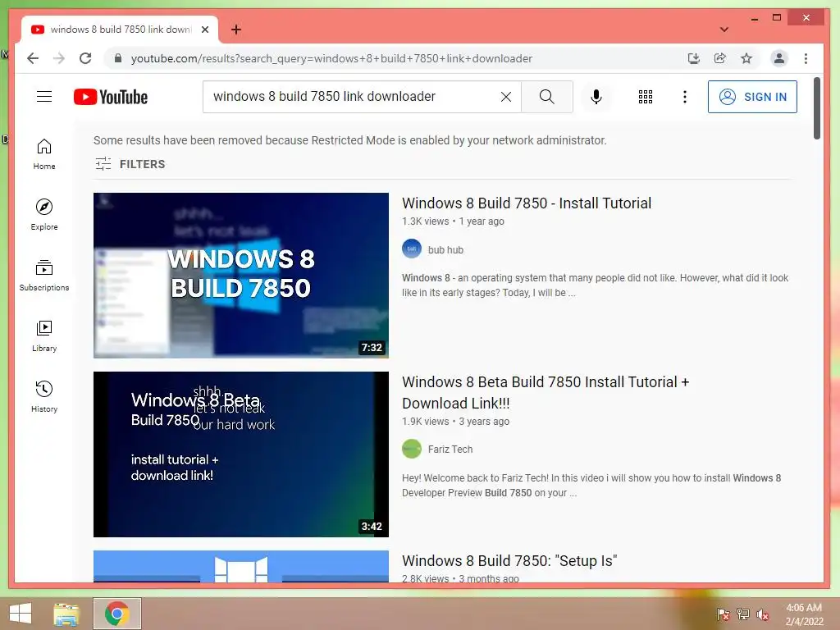Share this page icon in address bar

720,58
